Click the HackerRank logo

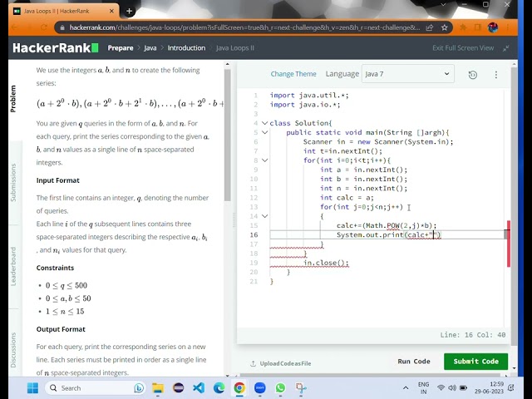(x=56, y=48)
